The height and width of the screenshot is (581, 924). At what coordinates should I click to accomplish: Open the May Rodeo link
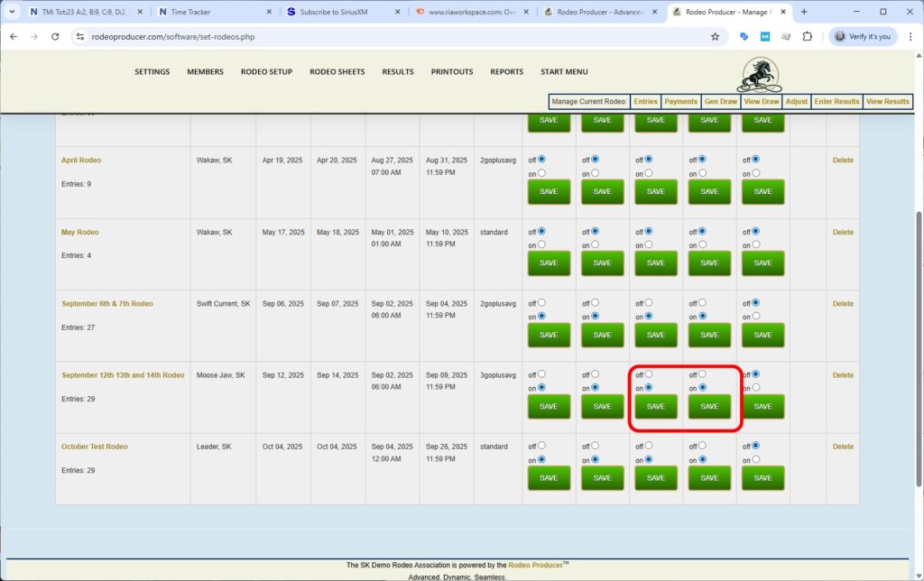79,232
